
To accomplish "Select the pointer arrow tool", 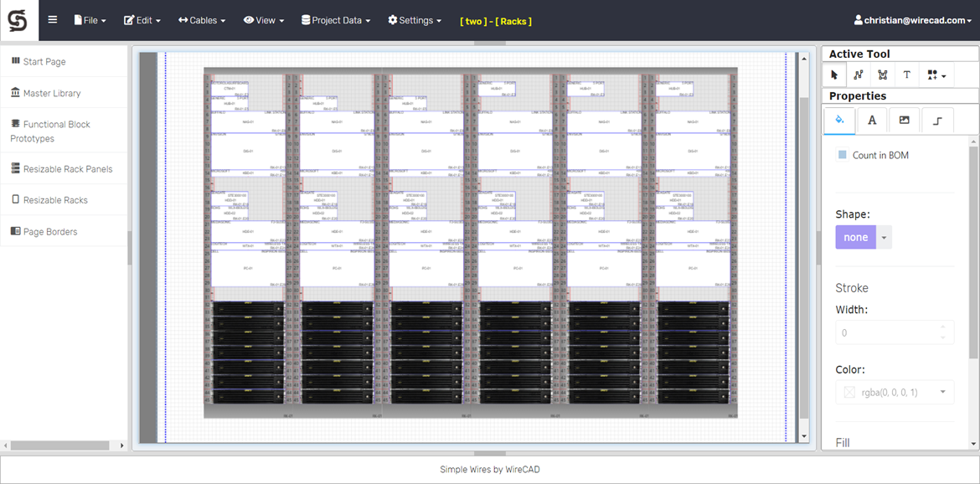I will tap(834, 75).
